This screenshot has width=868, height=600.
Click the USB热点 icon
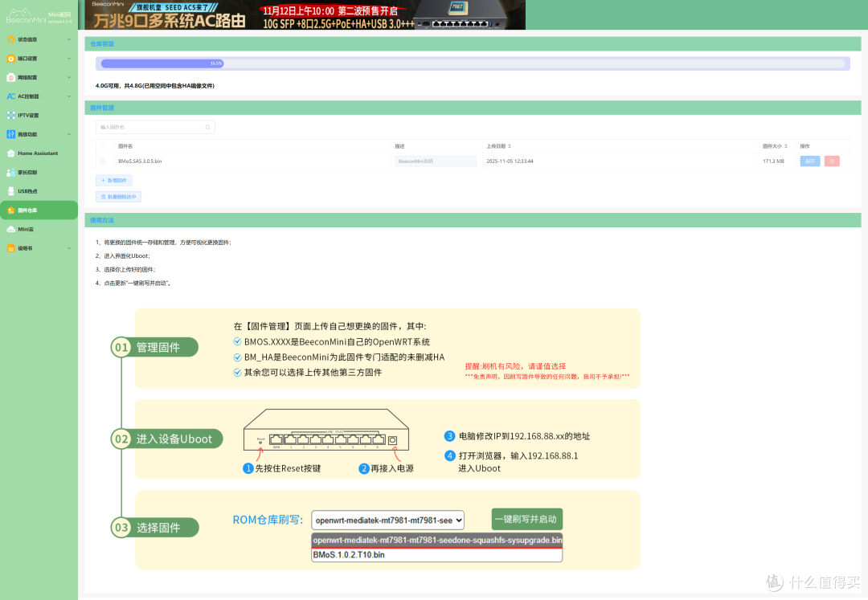[11, 191]
